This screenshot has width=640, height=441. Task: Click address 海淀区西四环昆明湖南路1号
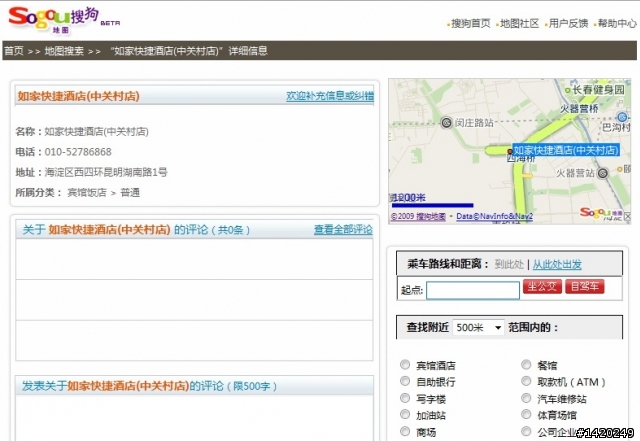[106, 172]
